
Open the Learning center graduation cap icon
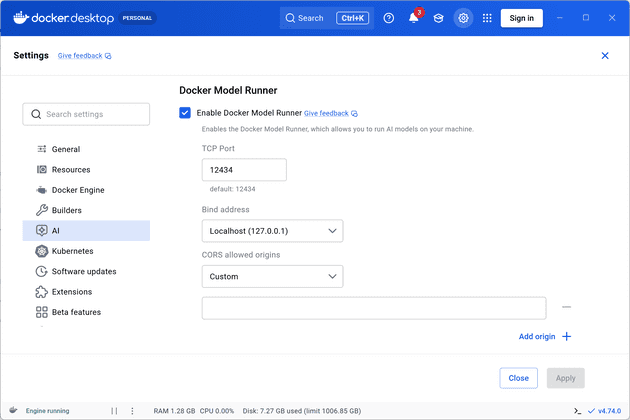(x=438, y=18)
